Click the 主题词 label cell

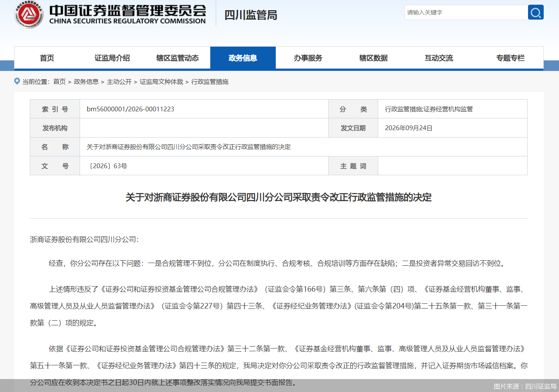[x=353, y=166]
